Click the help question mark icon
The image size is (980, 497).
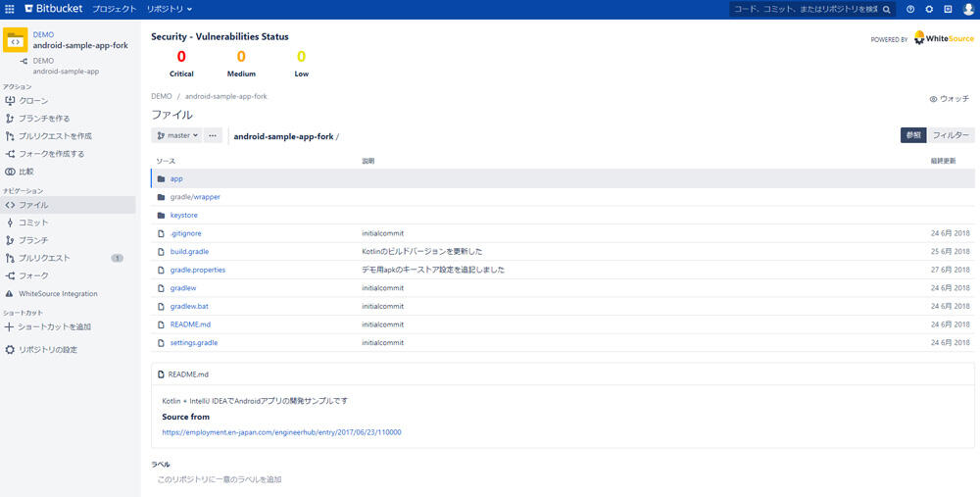pos(910,9)
